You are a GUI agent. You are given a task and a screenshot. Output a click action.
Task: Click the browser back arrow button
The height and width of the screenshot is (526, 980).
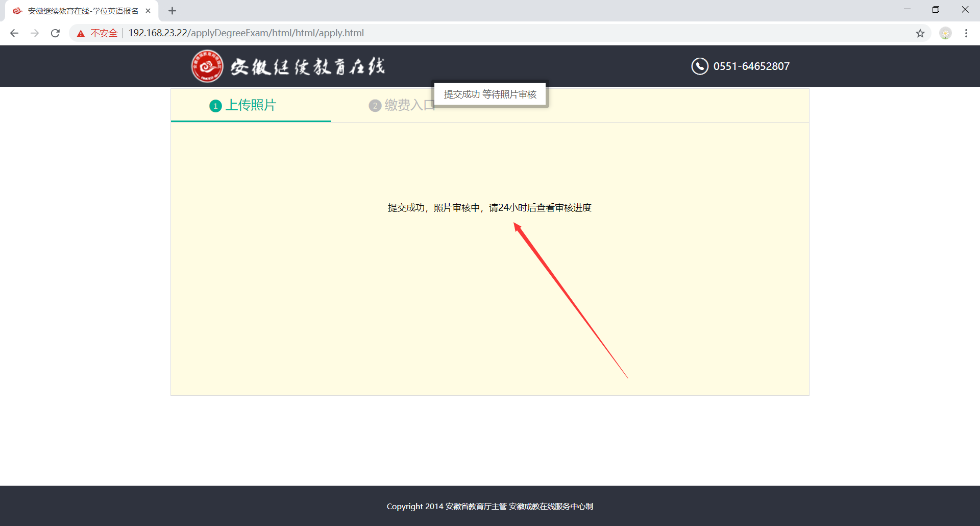coord(14,33)
